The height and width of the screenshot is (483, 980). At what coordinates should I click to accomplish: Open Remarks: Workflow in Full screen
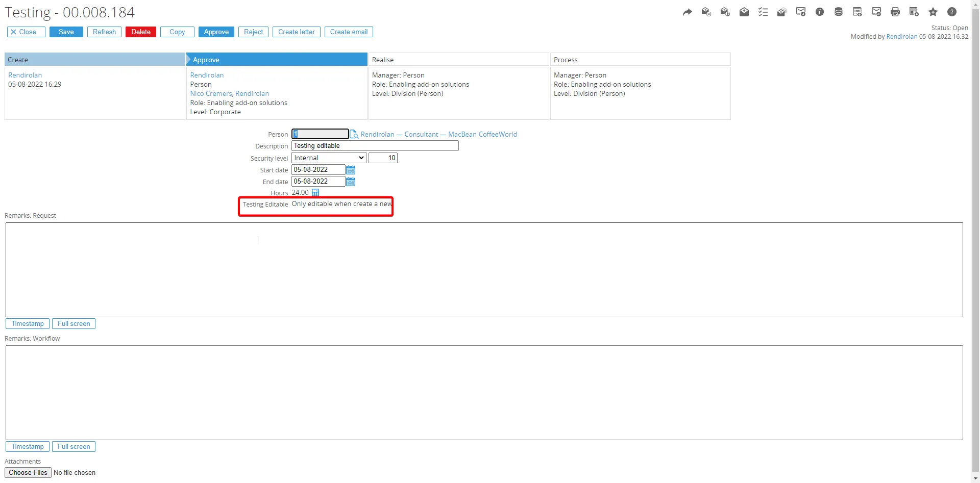[73, 447]
